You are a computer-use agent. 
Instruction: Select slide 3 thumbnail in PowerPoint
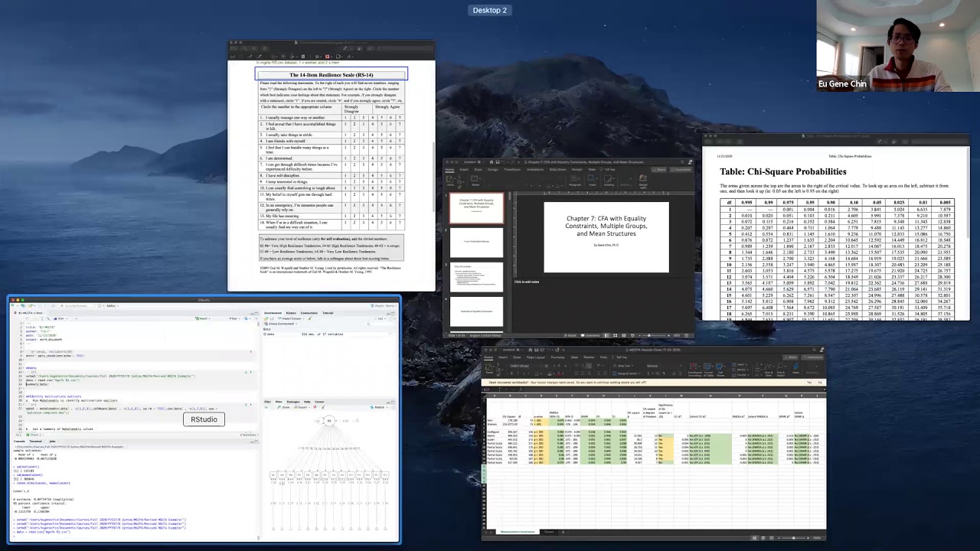(476, 278)
